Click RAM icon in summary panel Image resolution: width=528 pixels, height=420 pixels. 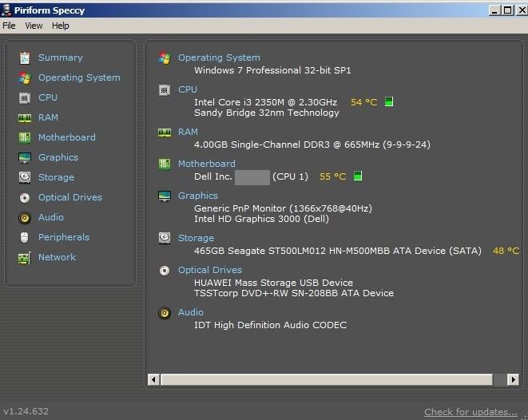(165, 133)
